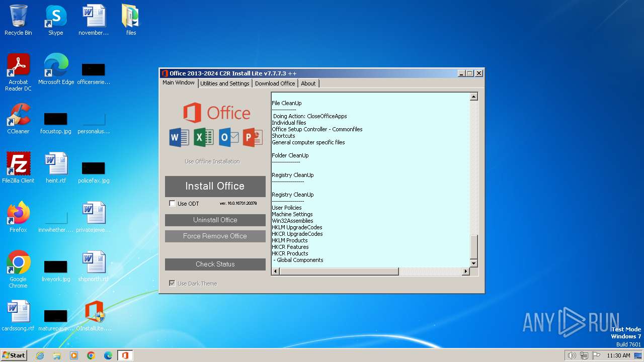Click version text 16.0.16731.20378

click(x=238, y=203)
